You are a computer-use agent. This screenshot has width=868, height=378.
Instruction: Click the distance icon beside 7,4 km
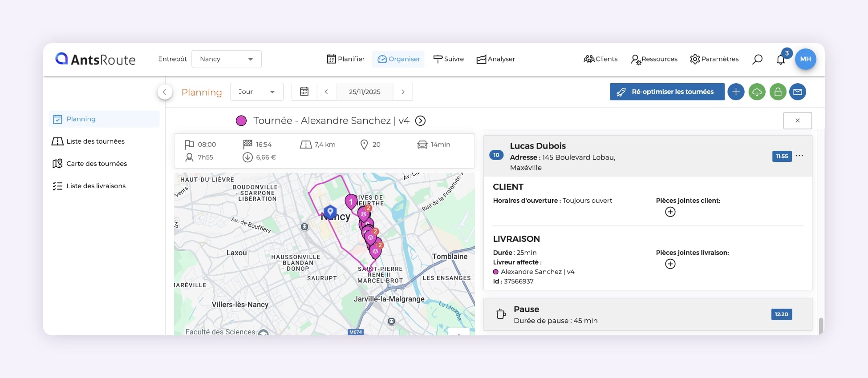[306, 145]
